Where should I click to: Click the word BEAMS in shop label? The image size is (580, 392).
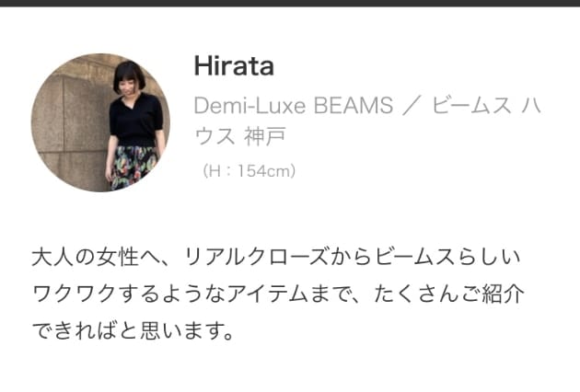click(x=354, y=105)
